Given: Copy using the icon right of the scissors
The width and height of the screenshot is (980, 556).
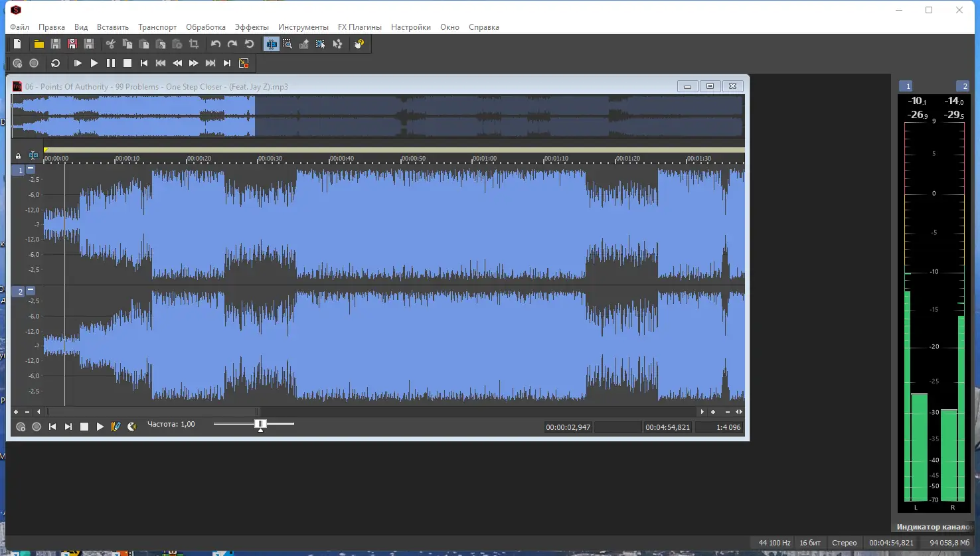Looking at the screenshot, I should pos(127,44).
